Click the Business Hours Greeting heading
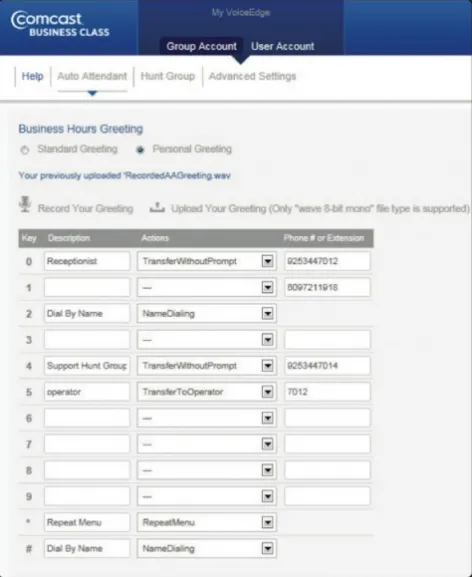Viewport: 472px width, 577px height. click(x=81, y=129)
